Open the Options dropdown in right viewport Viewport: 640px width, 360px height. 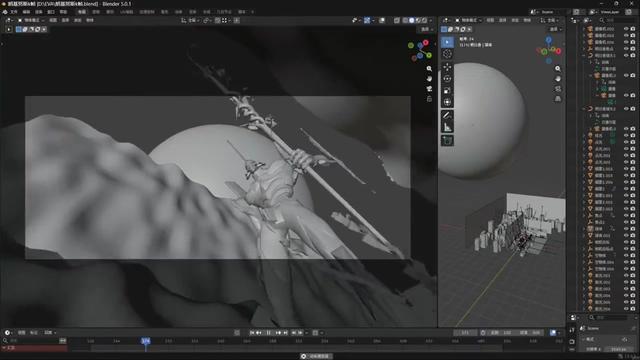[x=556, y=29]
